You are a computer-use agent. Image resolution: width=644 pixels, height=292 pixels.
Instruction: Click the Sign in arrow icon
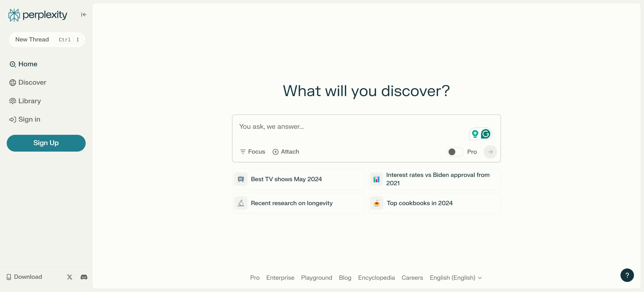point(13,119)
